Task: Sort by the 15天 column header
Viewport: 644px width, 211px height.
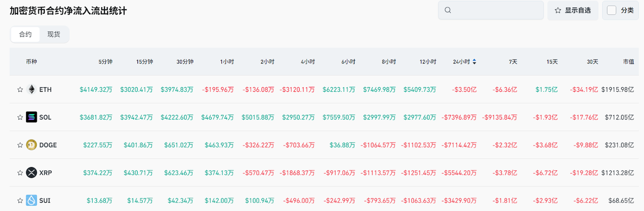Action: click(552, 62)
